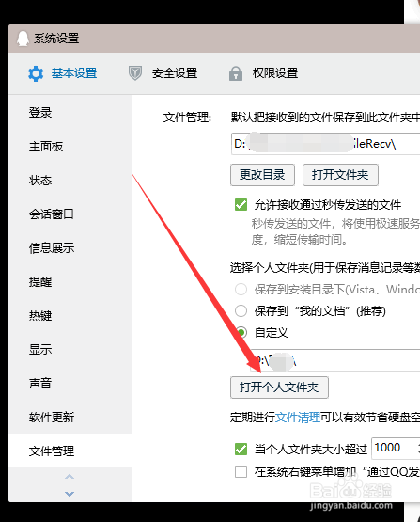This screenshot has width=420, height=522.
Task: Click the shield icon for security settings
Action: pyautogui.click(x=135, y=73)
